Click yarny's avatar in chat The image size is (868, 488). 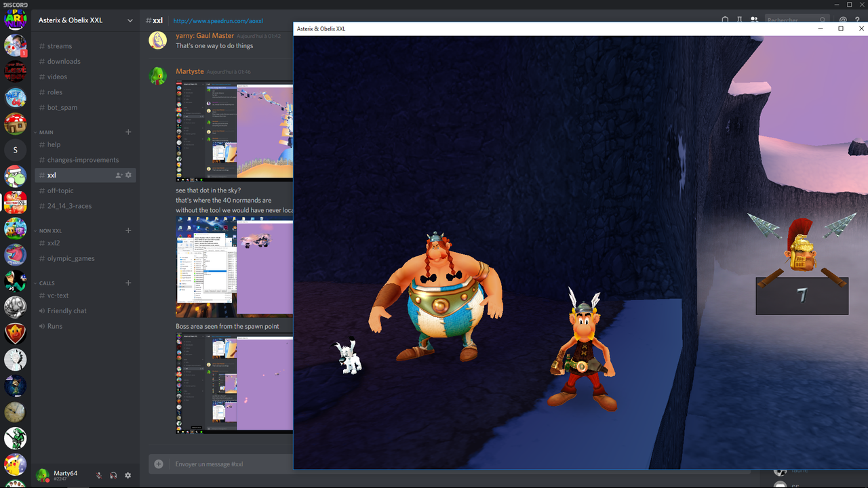pos(157,40)
